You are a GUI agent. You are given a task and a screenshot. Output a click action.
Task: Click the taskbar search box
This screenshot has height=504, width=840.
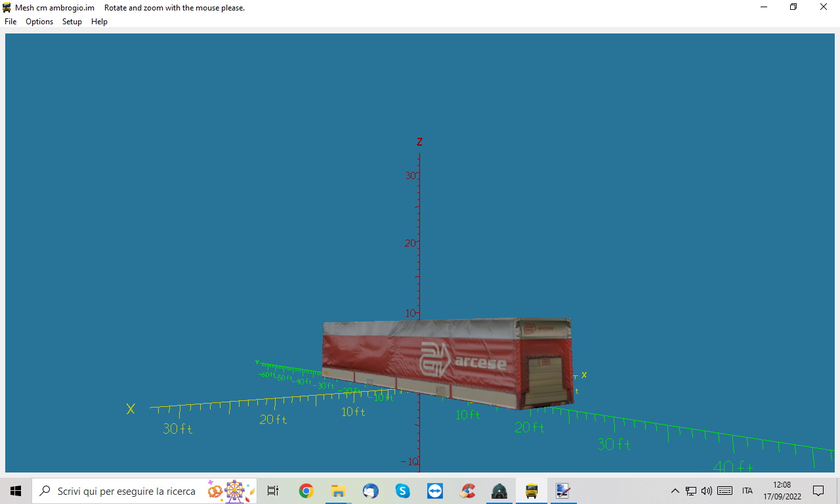[144, 491]
